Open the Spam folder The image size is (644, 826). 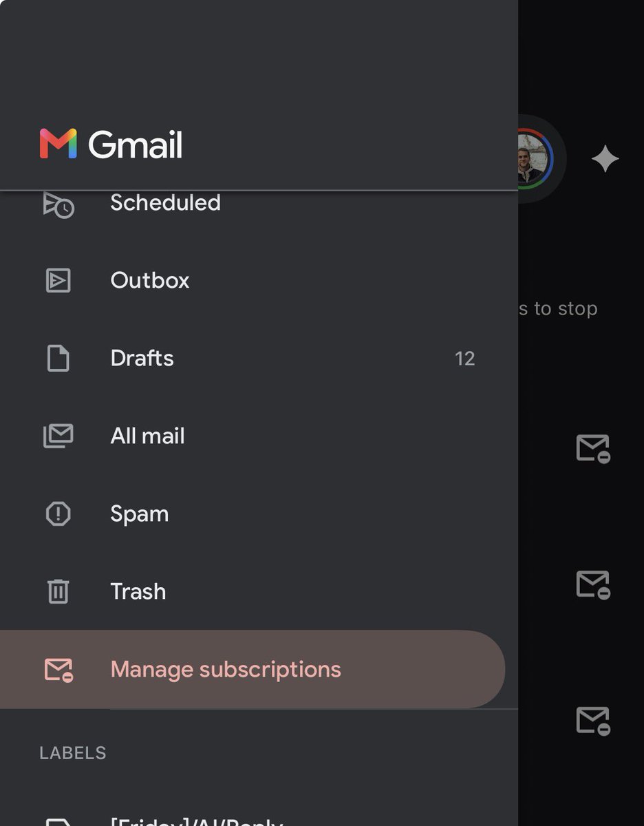point(259,513)
